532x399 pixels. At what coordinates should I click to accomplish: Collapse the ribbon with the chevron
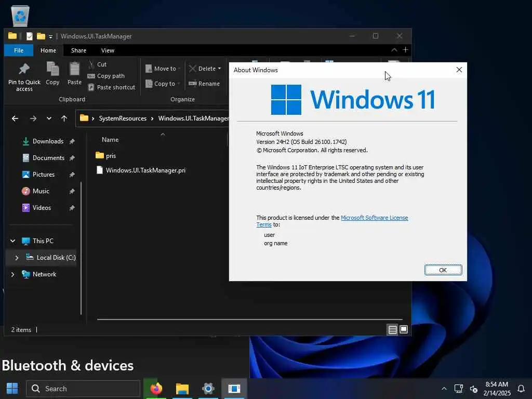click(394, 50)
